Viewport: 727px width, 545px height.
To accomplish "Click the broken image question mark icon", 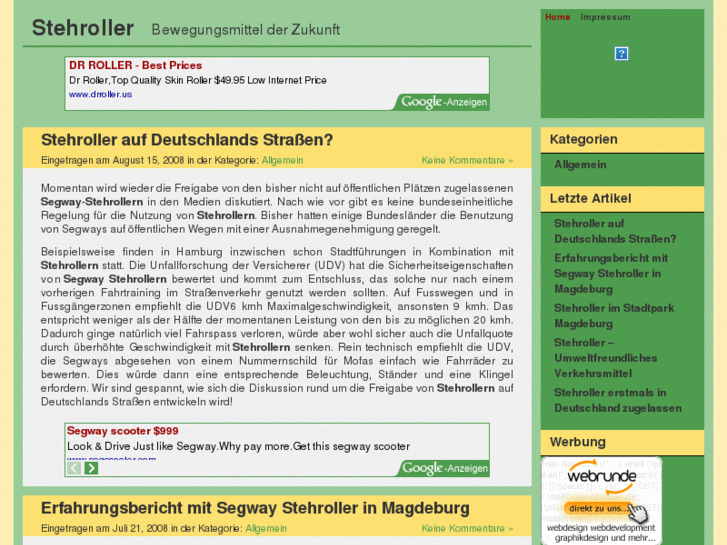I will [621, 53].
